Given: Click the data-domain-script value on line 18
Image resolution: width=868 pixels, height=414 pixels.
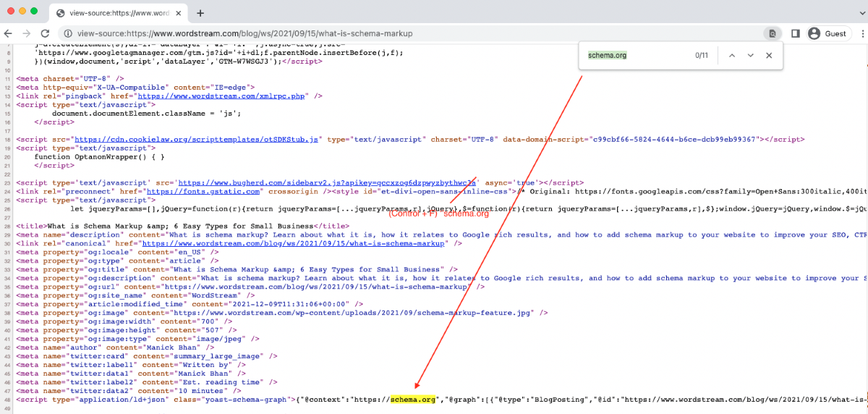Looking at the screenshot, I should coord(674,139).
